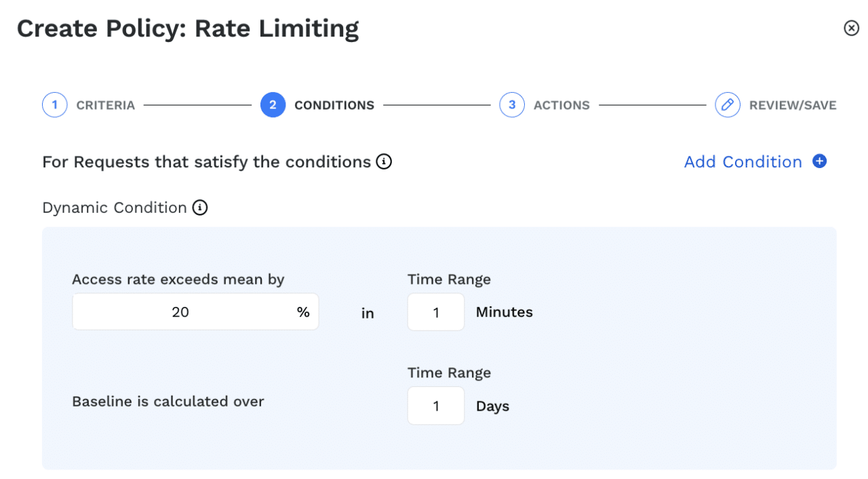868x479 pixels.
Task: Switch to the CRITERIA step
Action: (106, 104)
